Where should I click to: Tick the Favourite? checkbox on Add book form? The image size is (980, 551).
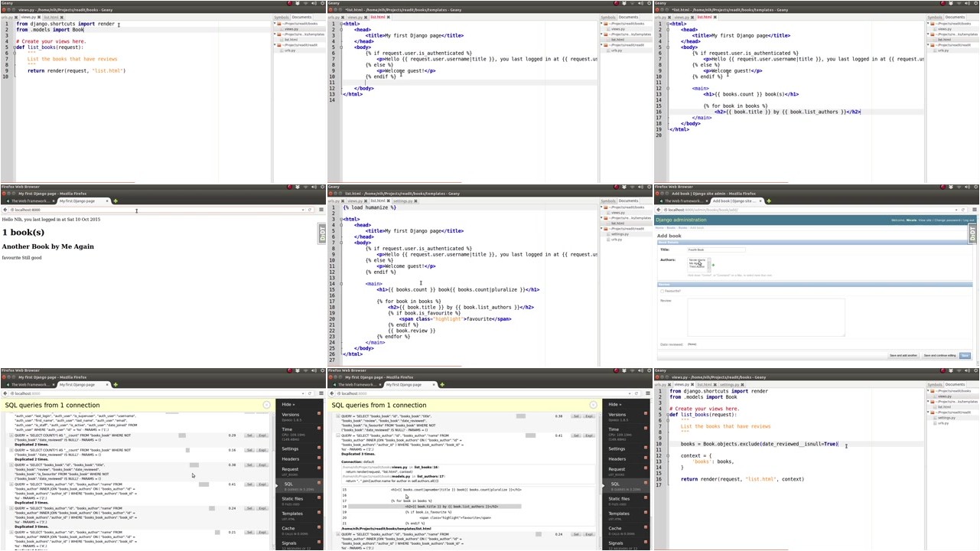pos(663,291)
